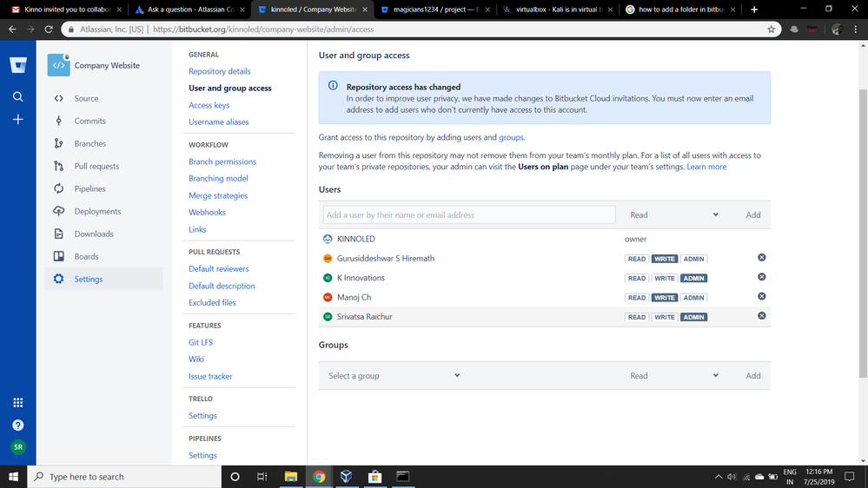Open a new browser tab

[x=754, y=10]
